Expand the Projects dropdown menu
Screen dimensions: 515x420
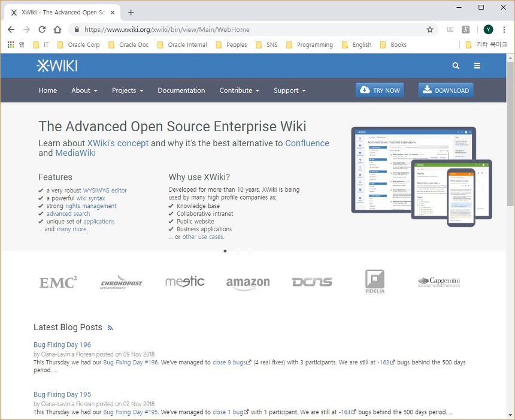point(128,90)
